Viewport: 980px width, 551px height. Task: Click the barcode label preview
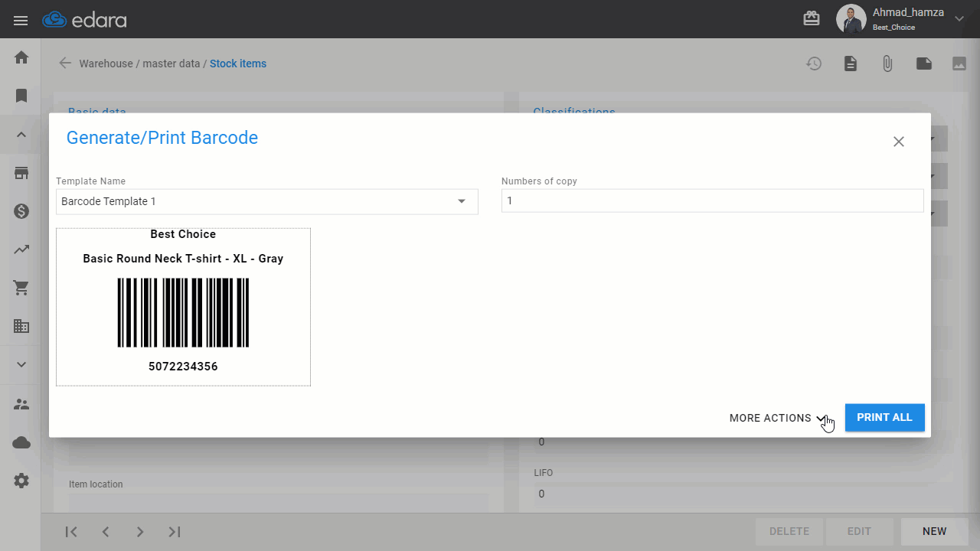(x=183, y=307)
